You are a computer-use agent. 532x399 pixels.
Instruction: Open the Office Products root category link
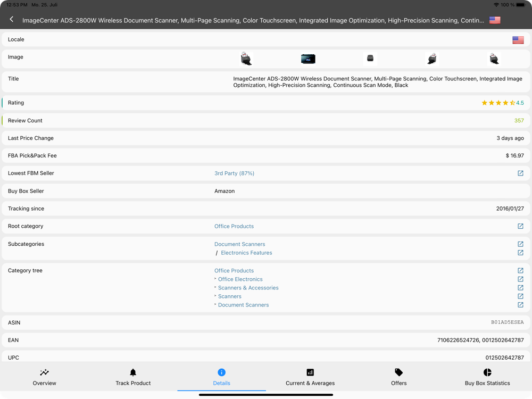[x=234, y=226]
